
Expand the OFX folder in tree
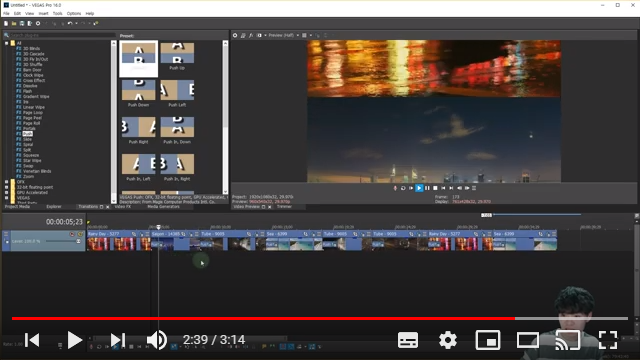coord(7,182)
